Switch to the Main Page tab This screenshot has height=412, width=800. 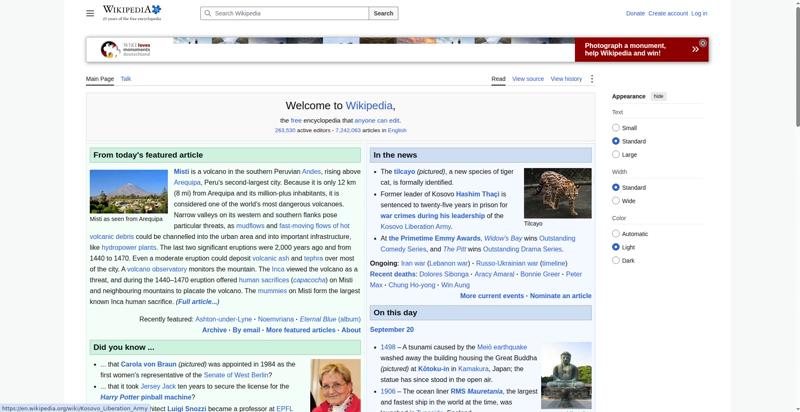point(100,79)
